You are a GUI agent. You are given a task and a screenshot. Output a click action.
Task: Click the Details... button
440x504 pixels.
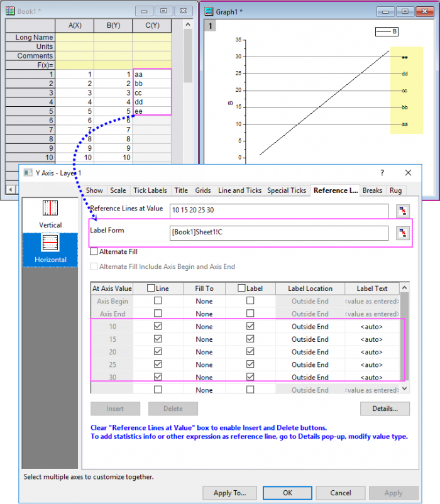coord(385,408)
